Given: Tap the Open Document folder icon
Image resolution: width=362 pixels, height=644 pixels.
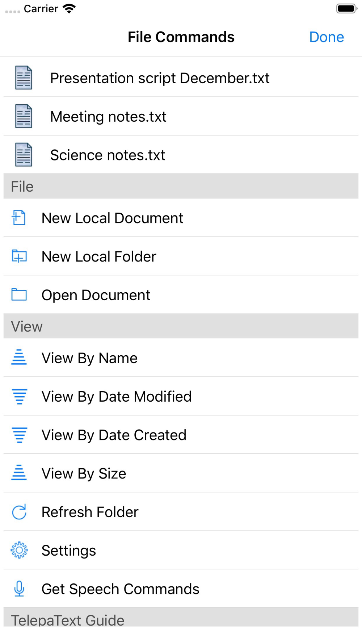Looking at the screenshot, I should 19,295.
